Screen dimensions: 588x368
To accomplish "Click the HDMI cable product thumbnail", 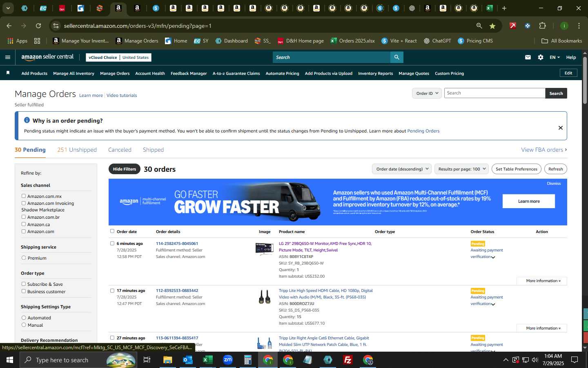I will point(264,296).
